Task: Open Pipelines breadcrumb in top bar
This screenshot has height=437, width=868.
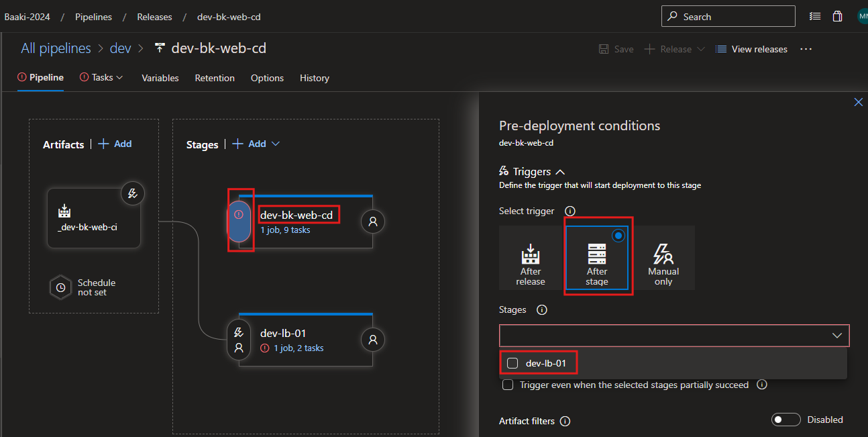Action: 93,17
